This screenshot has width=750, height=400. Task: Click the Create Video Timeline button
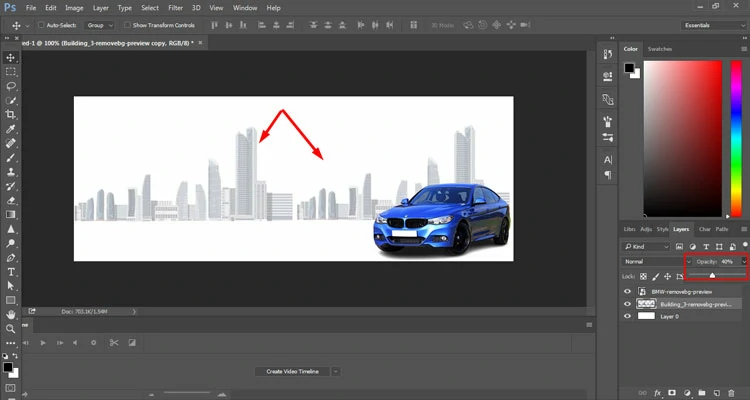[x=292, y=371]
